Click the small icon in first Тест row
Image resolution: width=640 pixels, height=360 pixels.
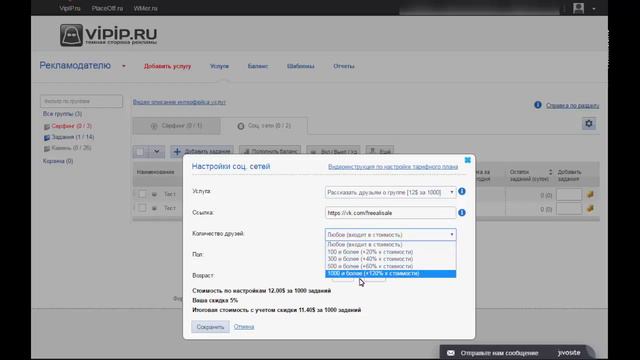tap(154, 195)
